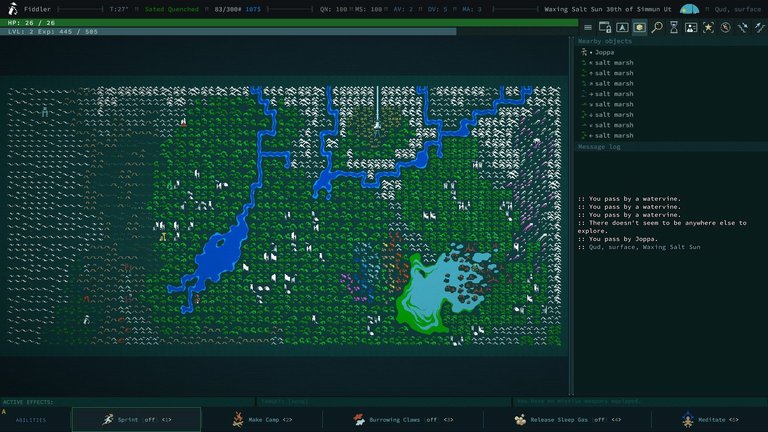The width and height of the screenshot is (768, 432).
Task: Open the character sheet portrait icon
Action: pos(691,28)
